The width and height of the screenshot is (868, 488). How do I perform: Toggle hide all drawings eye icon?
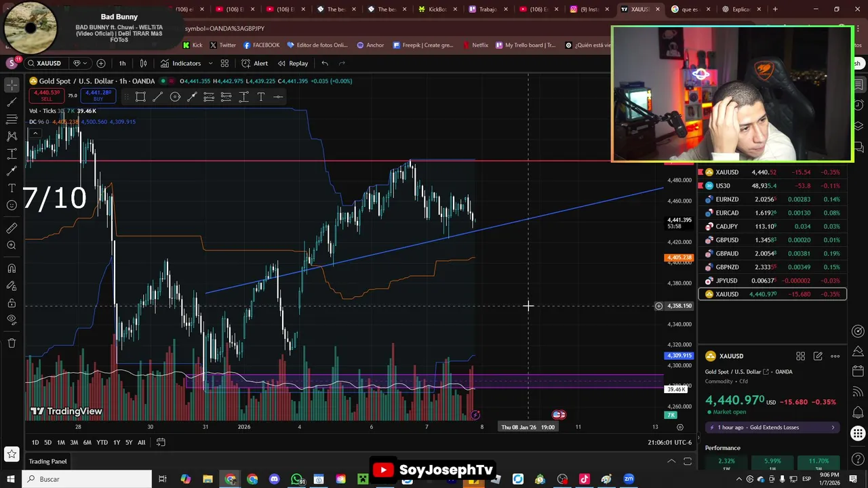point(12,319)
